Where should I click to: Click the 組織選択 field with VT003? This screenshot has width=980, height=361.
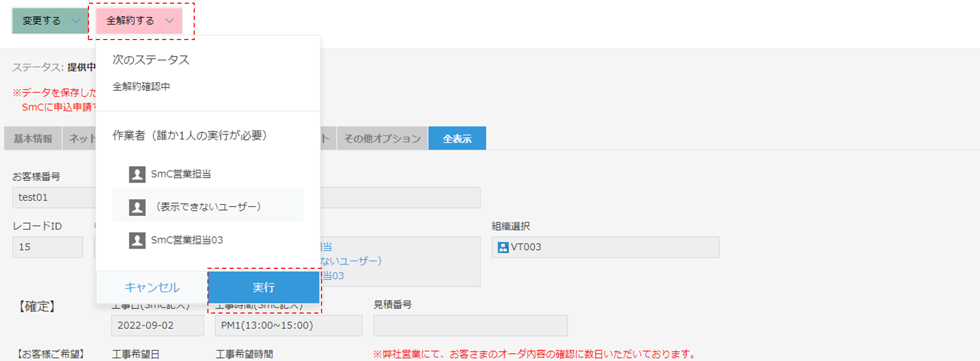coord(605,247)
